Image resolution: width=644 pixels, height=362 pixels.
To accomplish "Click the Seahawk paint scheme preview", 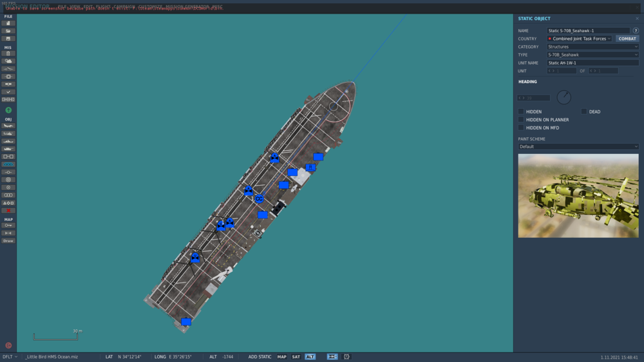I will pyautogui.click(x=578, y=196).
